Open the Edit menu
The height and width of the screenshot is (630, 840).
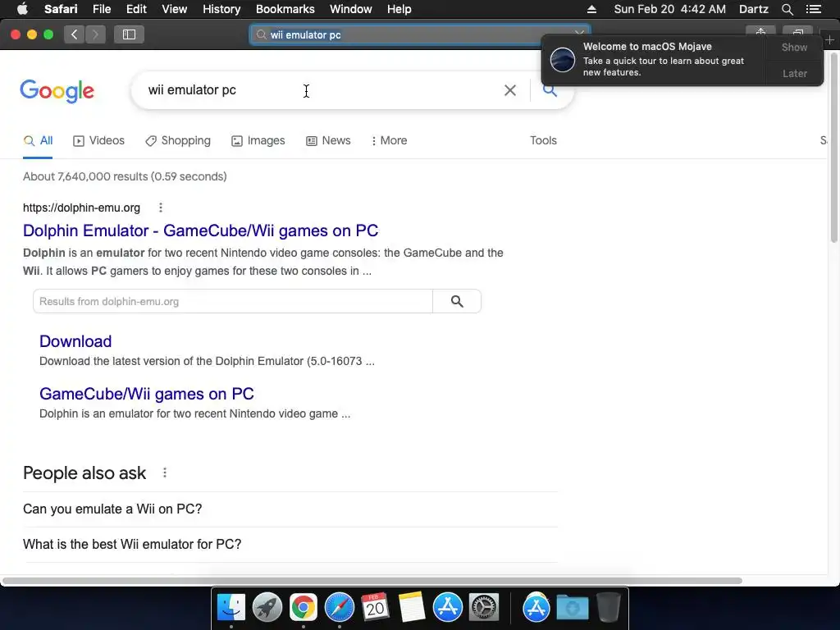click(x=136, y=9)
